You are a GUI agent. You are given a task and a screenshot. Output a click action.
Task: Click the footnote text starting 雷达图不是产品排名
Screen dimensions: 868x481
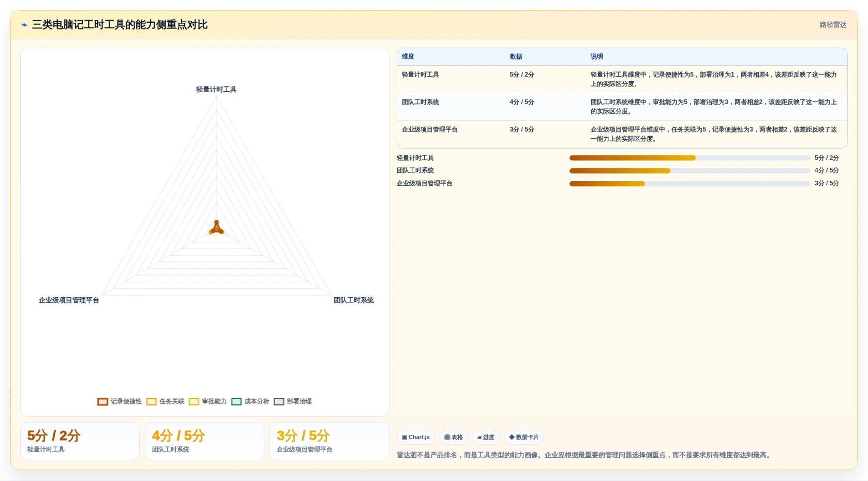(x=585, y=455)
